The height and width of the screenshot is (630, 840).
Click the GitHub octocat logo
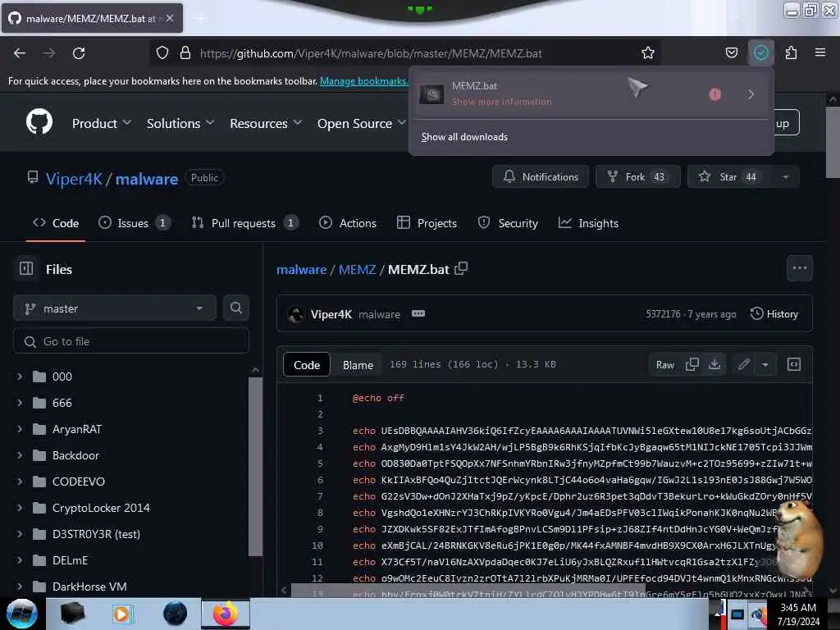click(x=39, y=121)
